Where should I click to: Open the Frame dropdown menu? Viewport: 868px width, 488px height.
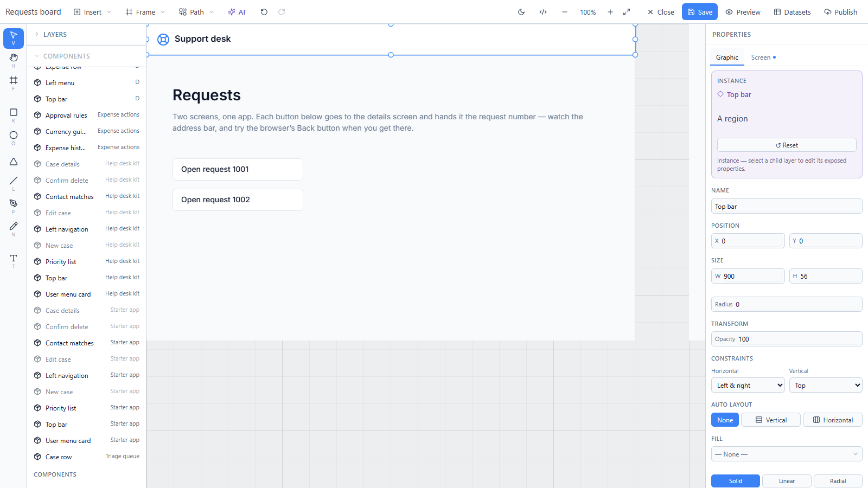145,12
